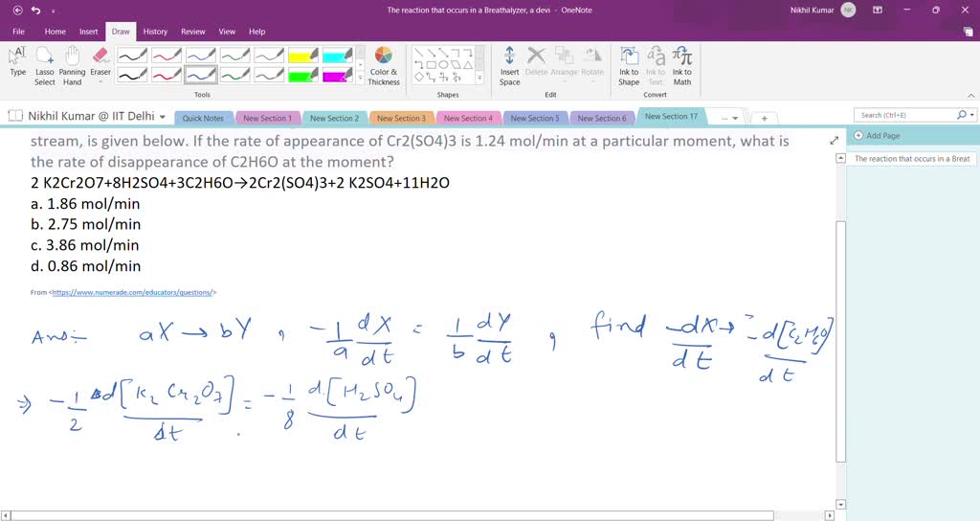
Task: Convert ink with Ink to Math
Action: click(681, 65)
